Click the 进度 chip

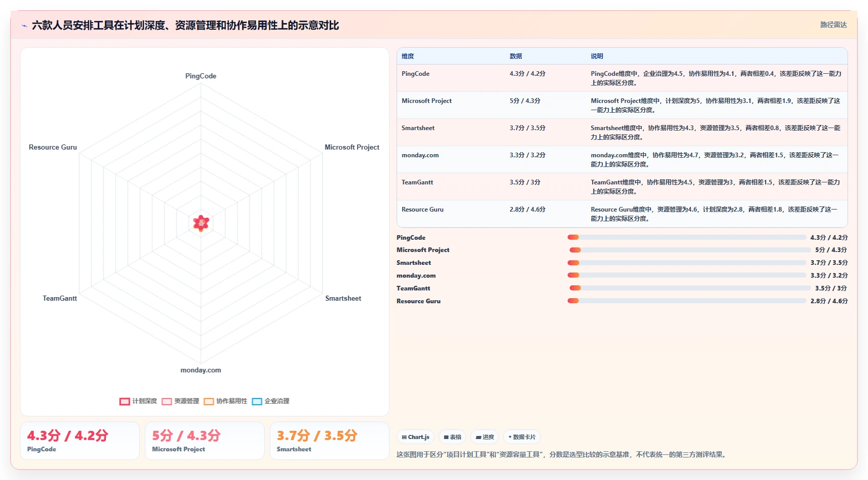click(x=485, y=437)
